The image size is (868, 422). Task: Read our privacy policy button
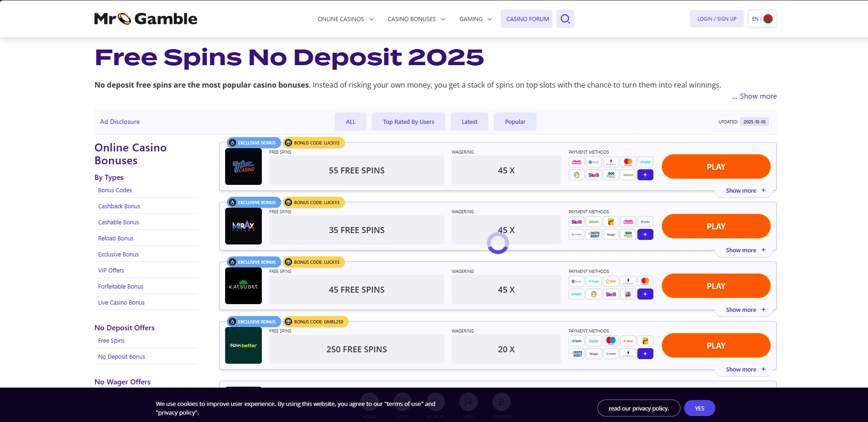click(x=639, y=408)
